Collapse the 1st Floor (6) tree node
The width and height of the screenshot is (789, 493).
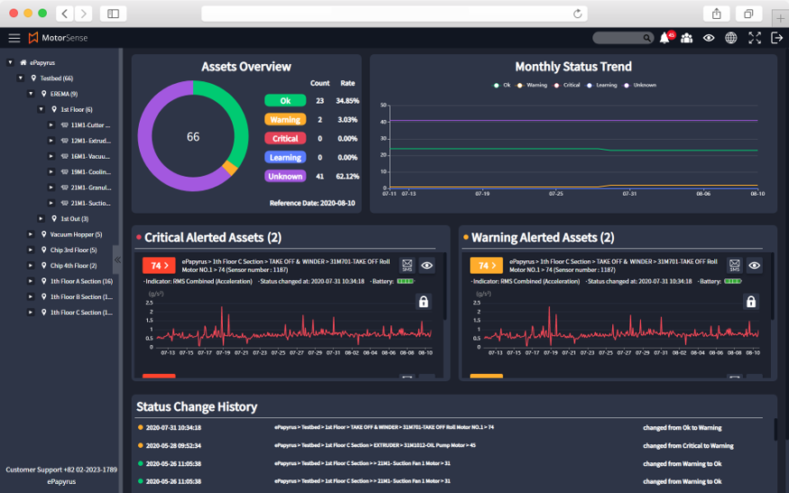[x=41, y=109]
